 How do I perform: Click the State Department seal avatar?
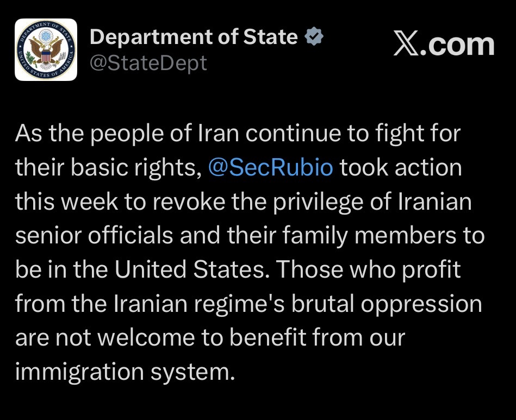tap(46, 50)
